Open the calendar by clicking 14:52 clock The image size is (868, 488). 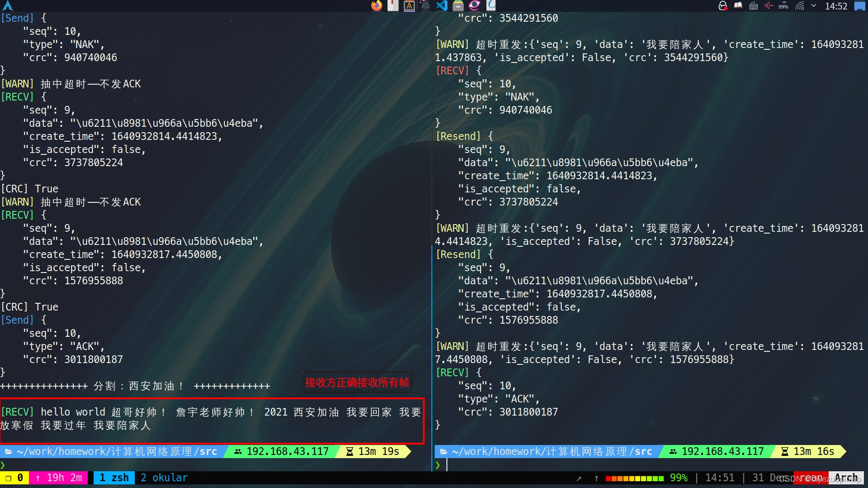[837, 6]
